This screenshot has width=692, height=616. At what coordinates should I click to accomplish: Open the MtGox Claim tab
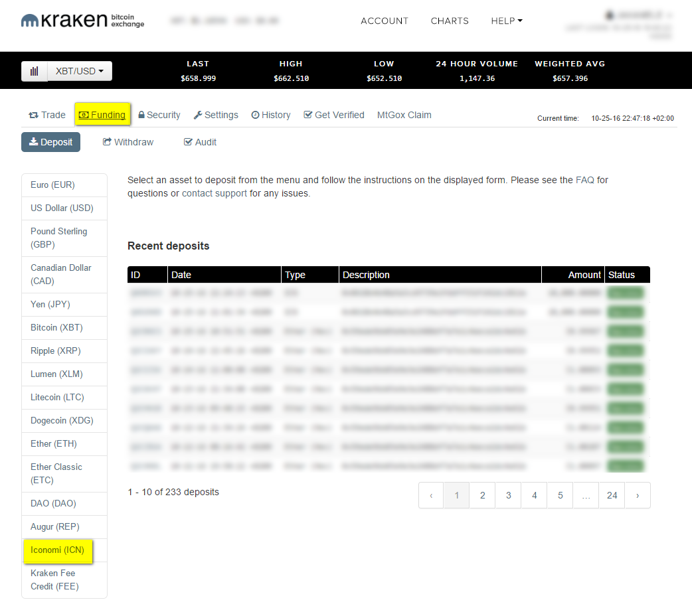[x=404, y=115]
